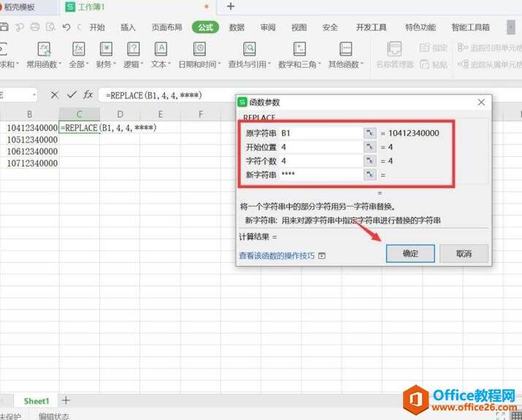522x420 pixels.
Task: Open the 日期和时间 functions icon
Action: (199, 49)
